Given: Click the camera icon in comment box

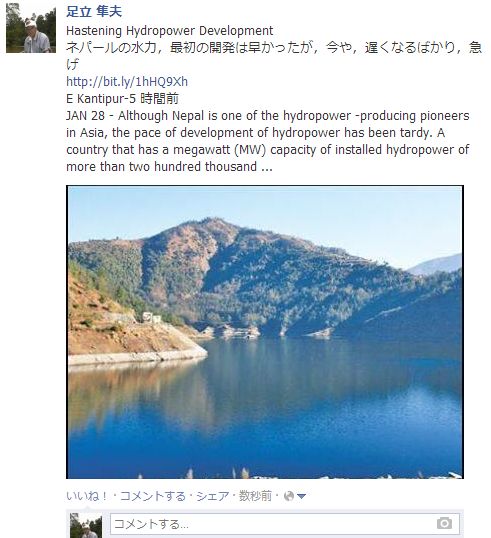Looking at the screenshot, I should pos(444,523).
